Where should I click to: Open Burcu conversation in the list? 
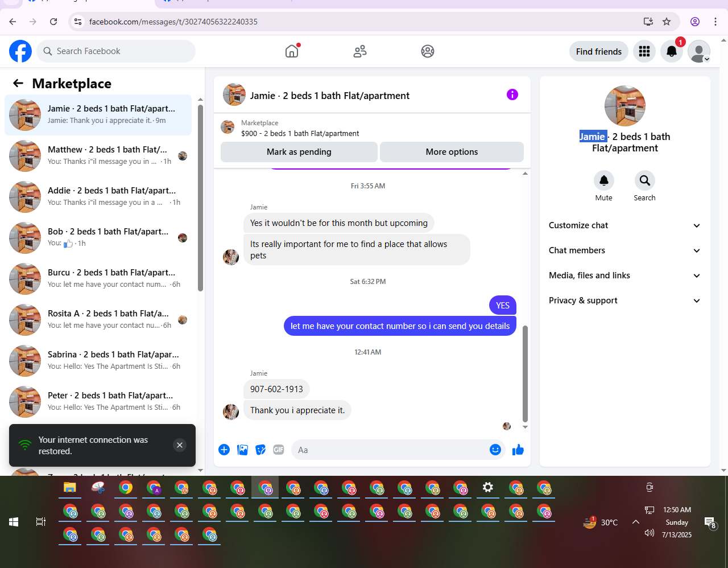(98, 278)
